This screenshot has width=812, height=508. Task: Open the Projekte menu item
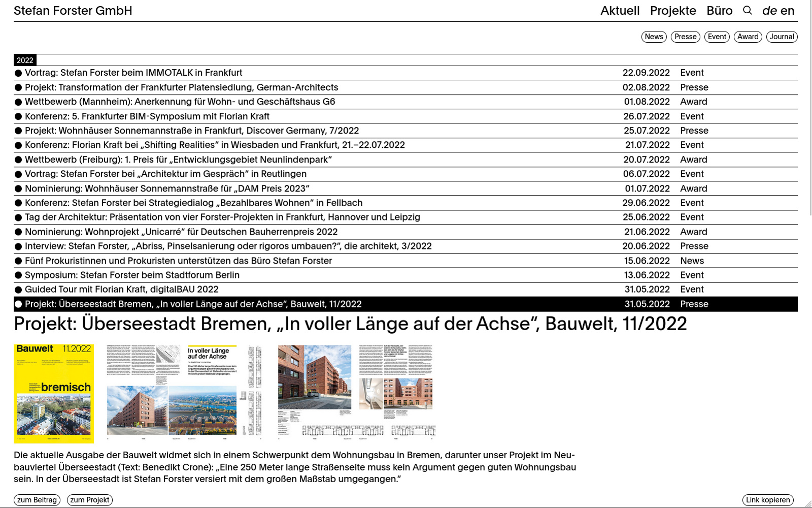[x=673, y=11]
